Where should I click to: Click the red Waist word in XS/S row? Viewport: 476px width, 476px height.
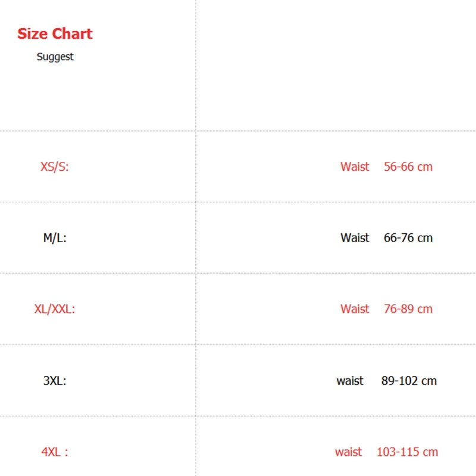[x=355, y=167]
